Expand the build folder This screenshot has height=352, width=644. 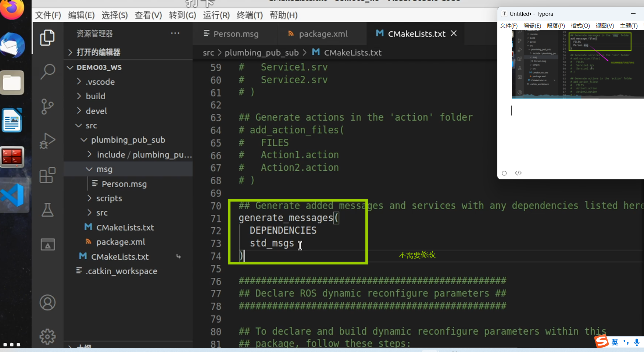(x=95, y=96)
